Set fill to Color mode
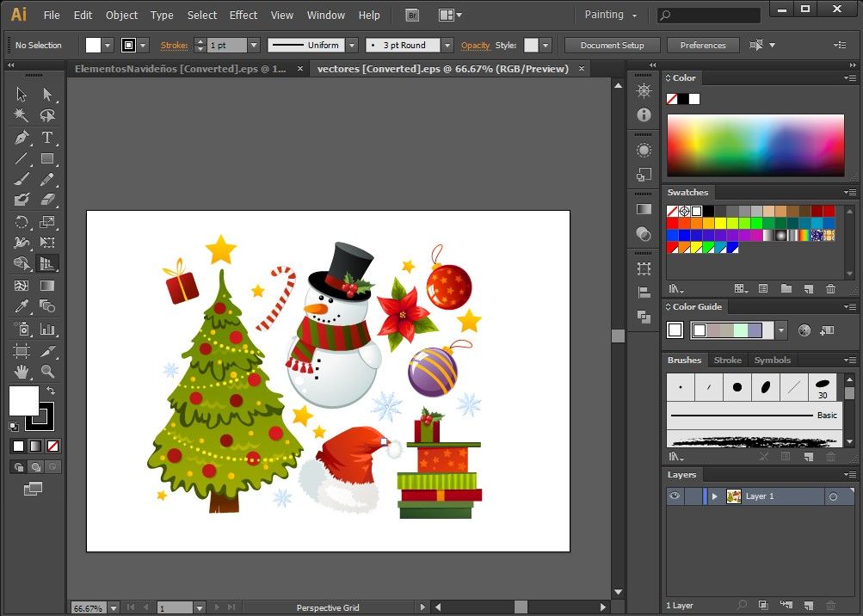The width and height of the screenshot is (863, 616). 18,446
